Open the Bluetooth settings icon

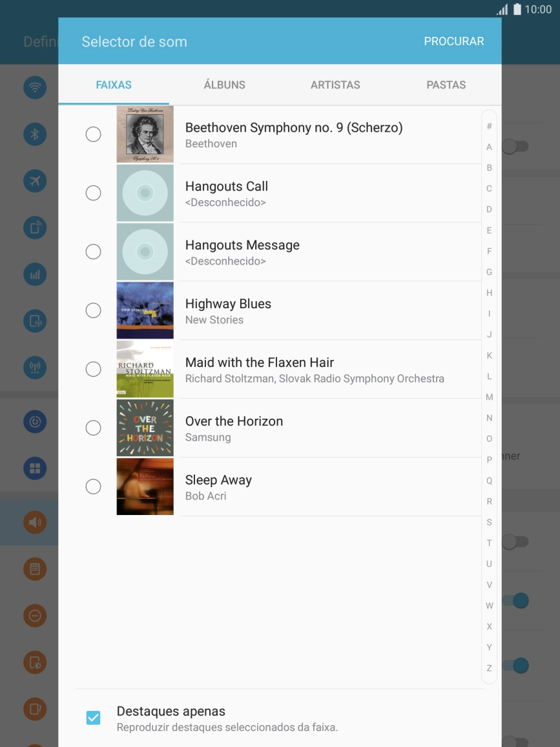[35, 134]
